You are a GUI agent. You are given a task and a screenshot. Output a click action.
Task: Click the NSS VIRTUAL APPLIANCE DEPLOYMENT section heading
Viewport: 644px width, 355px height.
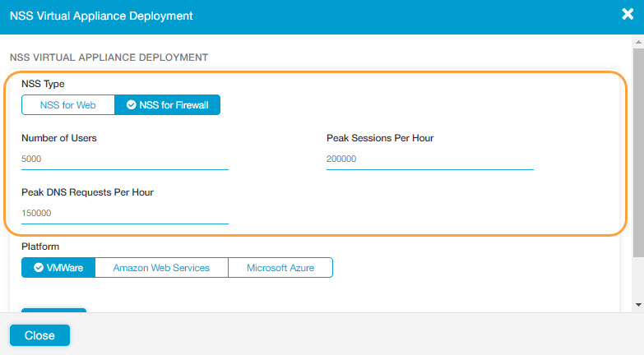point(109,58)
